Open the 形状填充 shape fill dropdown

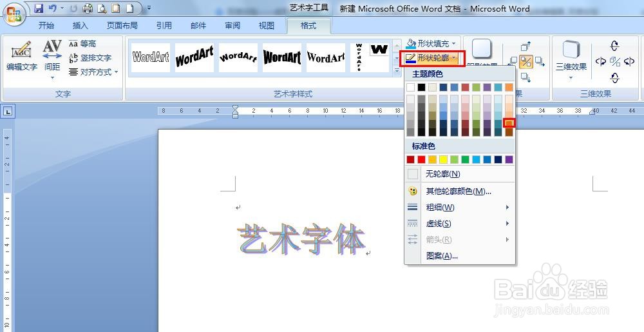431,43
